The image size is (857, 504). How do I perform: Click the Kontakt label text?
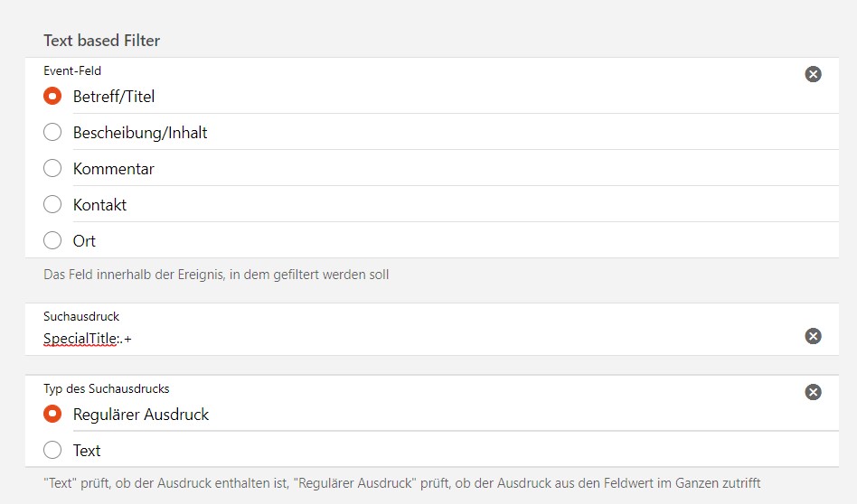pyautogui.click(x=100, y=205)
